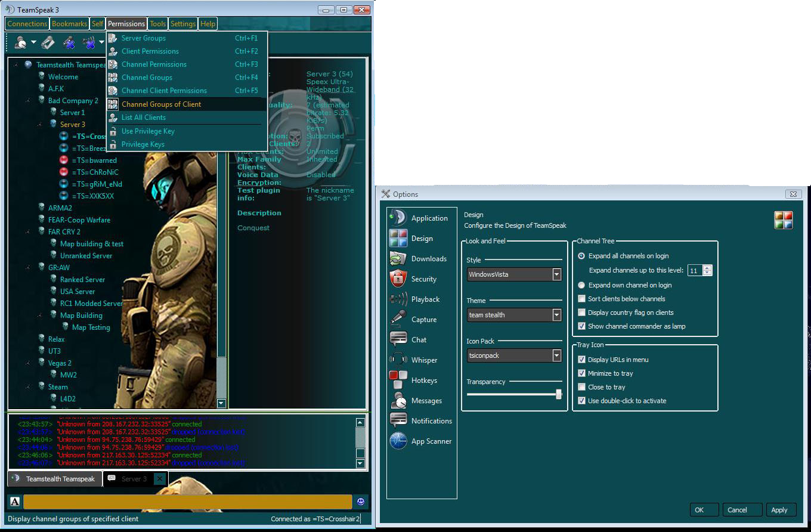Choose Privilege Keys from Permissions menu
Viewport: 811px width, 532px height.
pyautogui.click(x=143, y=144)
